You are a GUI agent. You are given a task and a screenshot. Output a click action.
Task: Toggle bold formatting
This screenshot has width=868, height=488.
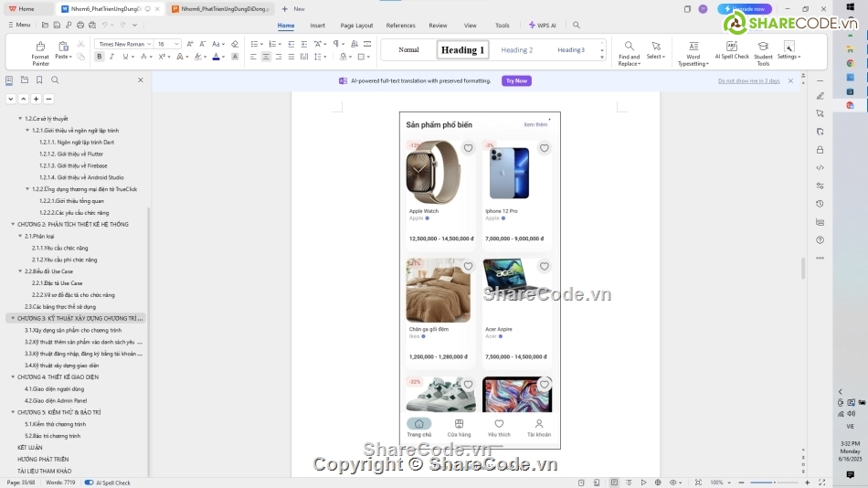[x=99, y=57]
